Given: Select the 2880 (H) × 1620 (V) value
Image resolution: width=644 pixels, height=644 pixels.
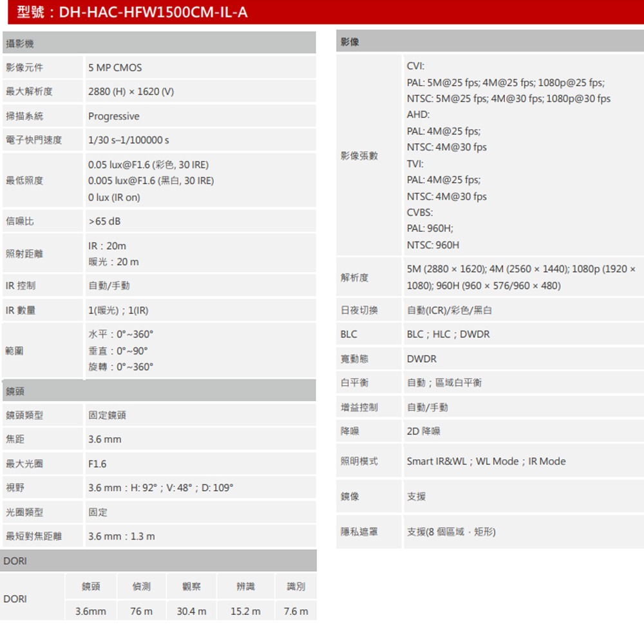Looking at the screenshot, I should [x=133, y=91].
